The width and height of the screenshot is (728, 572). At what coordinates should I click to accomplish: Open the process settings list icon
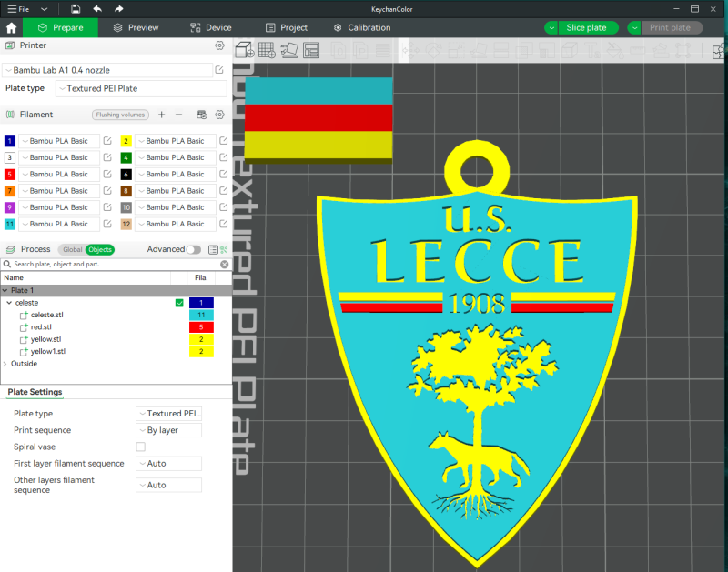click(213, 249)
